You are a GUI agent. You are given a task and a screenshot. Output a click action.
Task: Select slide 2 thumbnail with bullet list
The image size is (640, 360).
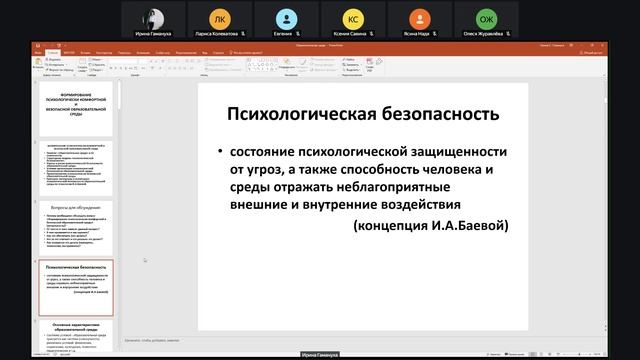coord(76,168)
